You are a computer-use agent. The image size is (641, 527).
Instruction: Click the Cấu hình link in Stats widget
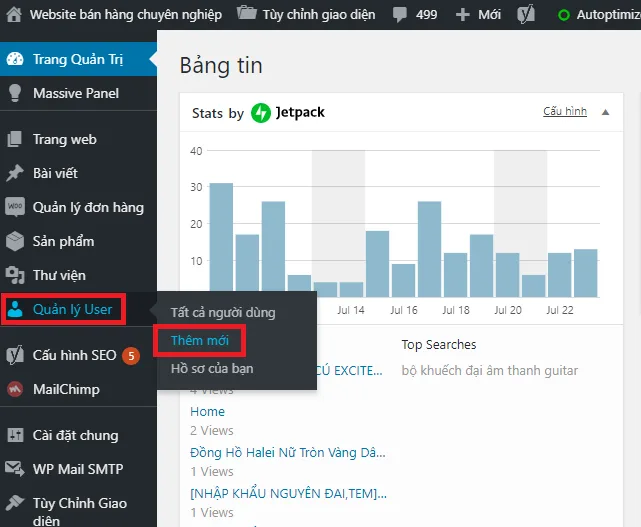pos(565,112)
